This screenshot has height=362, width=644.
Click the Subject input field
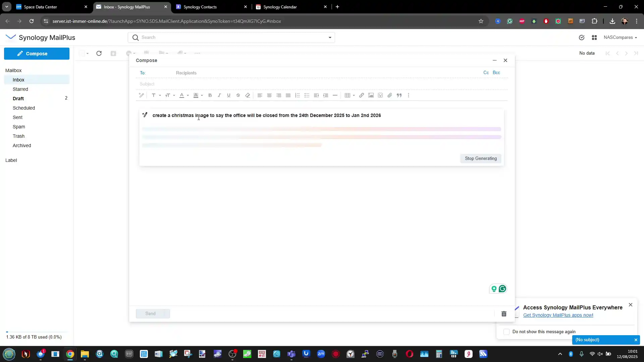pos(322,84)
